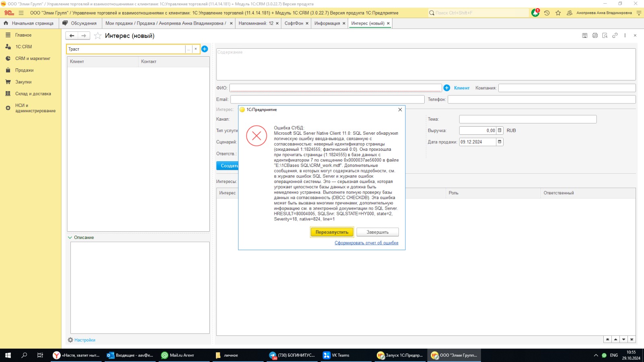
Task: Open selection list button in search field
Action: 188,49
